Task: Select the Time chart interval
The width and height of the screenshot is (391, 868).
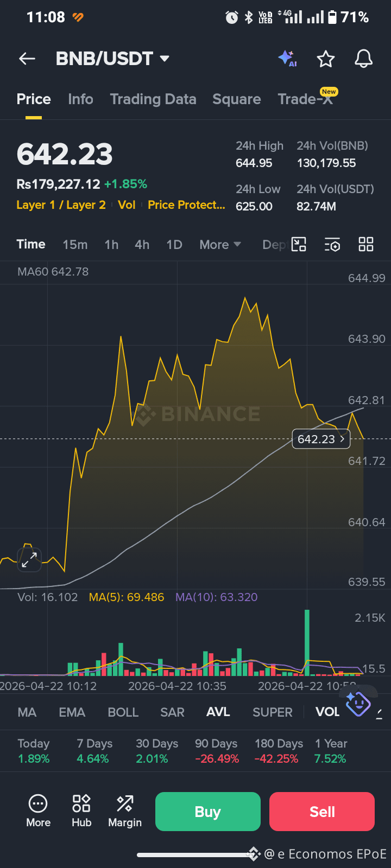Action: point(31,244)
